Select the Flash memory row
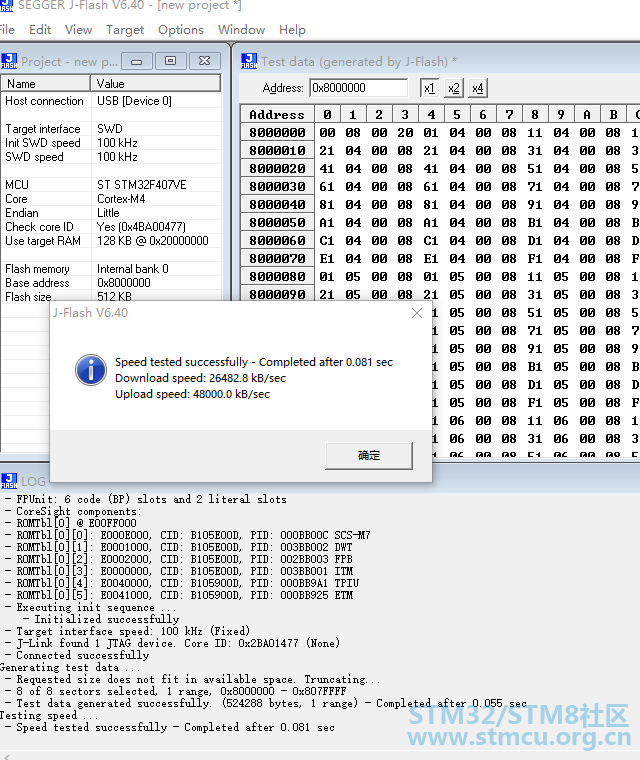This screenshot has height=760, width=640. point(111,269)
